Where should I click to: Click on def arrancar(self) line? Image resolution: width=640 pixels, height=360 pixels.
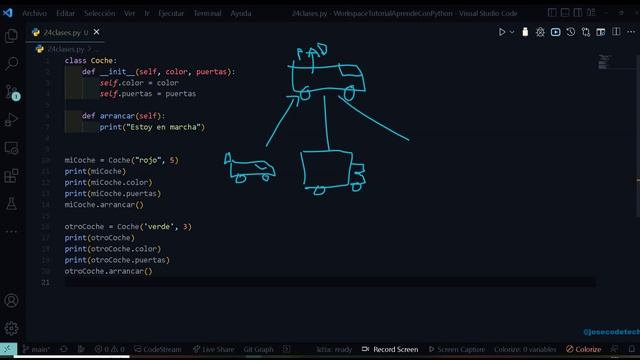pyautogui.click(x=123, y=116)
